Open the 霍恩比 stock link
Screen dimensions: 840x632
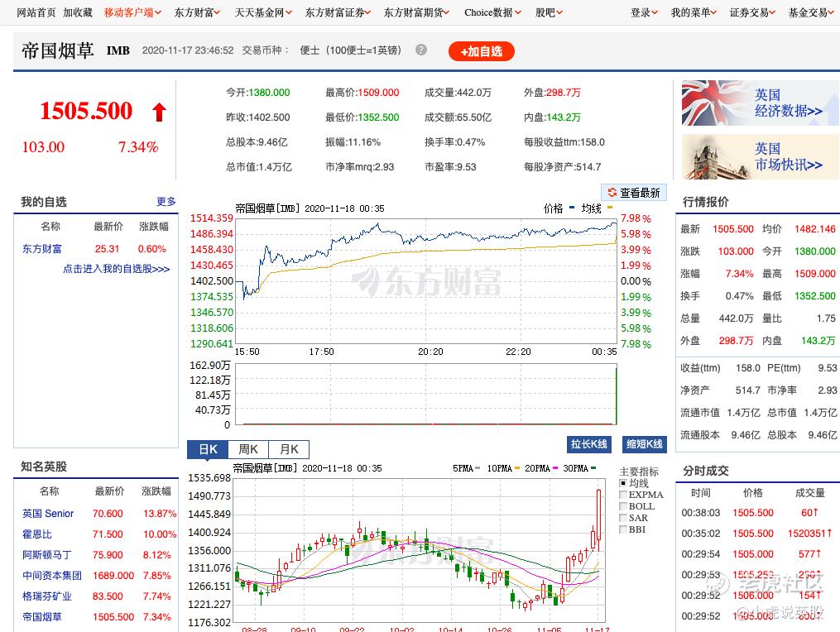(x=37, y=534)
